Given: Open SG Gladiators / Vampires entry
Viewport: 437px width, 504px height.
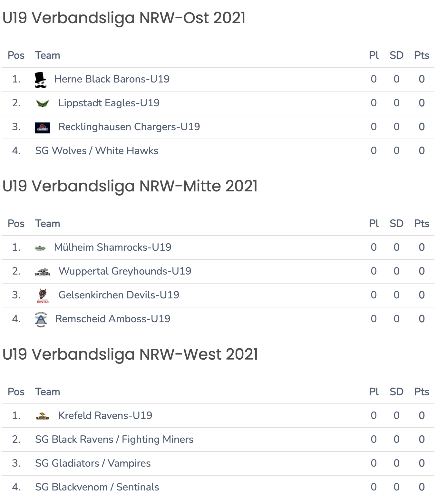Looking at the screenshot, I should (93, 463).
